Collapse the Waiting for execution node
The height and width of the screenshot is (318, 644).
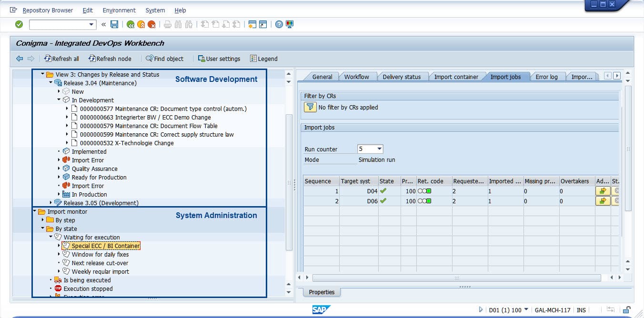tap(50, 237)
